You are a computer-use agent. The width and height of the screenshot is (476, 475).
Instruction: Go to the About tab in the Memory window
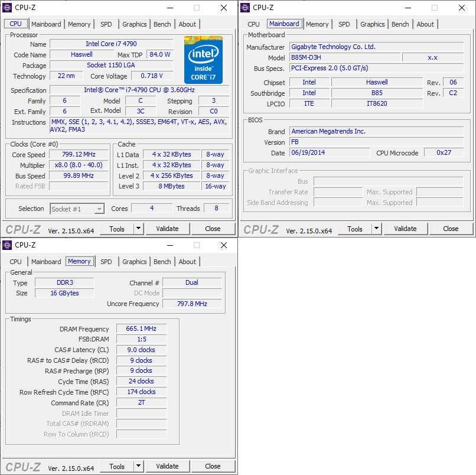click(187, 262)
